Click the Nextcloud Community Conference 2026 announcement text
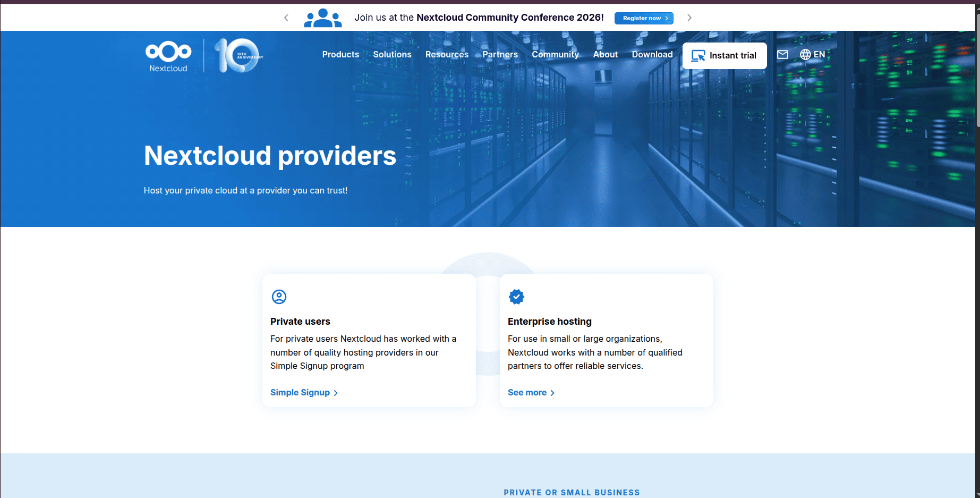 pos(479,18)
